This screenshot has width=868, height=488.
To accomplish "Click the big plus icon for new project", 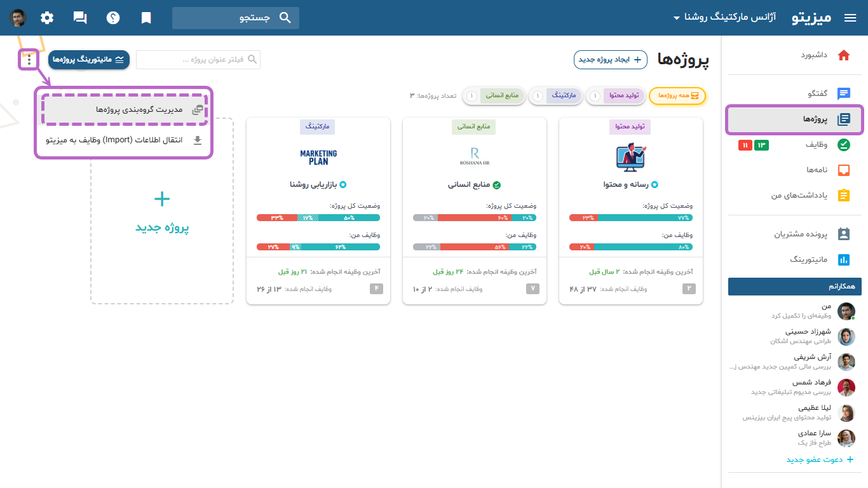I will 162,200.
